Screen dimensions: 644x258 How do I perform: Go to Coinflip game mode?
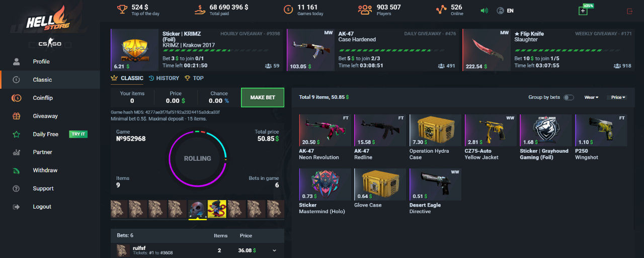[x=43, y=98]
